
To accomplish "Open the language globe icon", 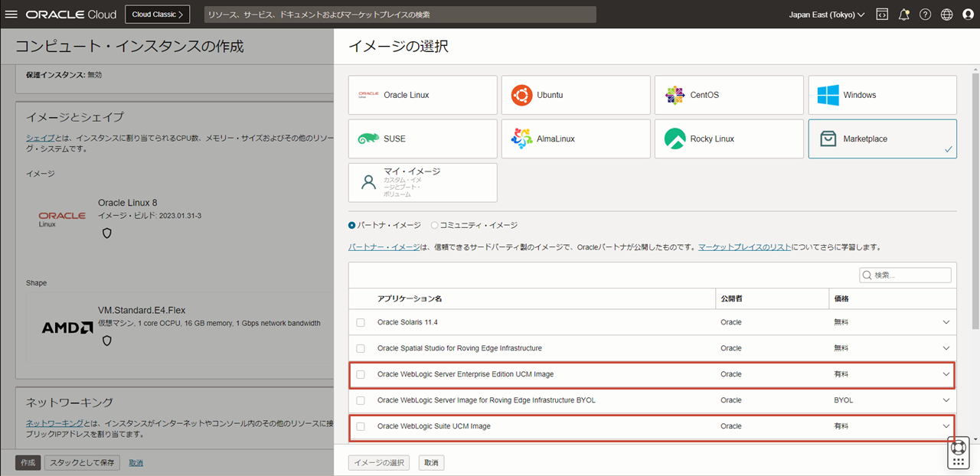I will (946, 14).
